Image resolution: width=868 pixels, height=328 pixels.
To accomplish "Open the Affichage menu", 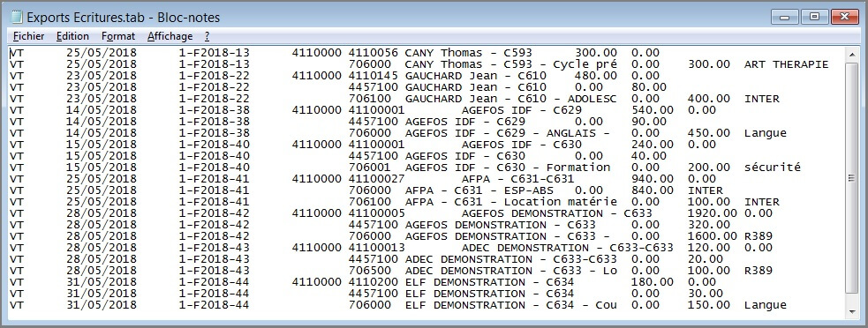I will (x=170, y=36).
